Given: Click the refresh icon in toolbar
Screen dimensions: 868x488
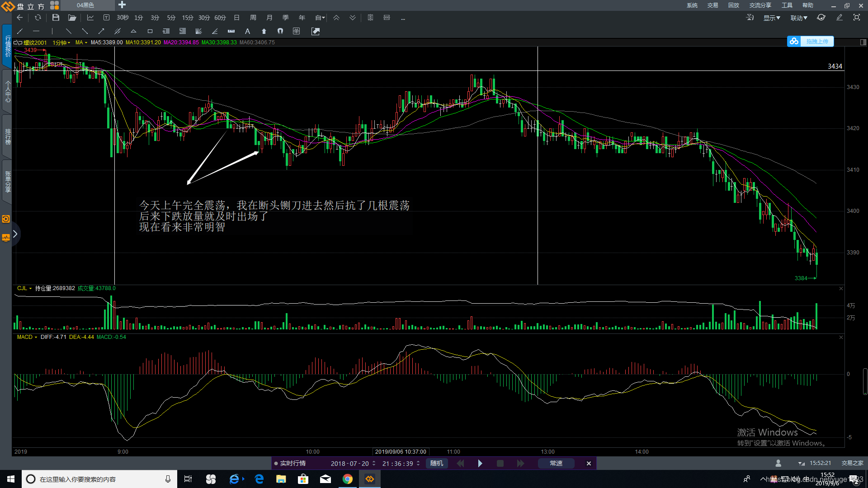Looking at the screenshot, I should 38,18.
